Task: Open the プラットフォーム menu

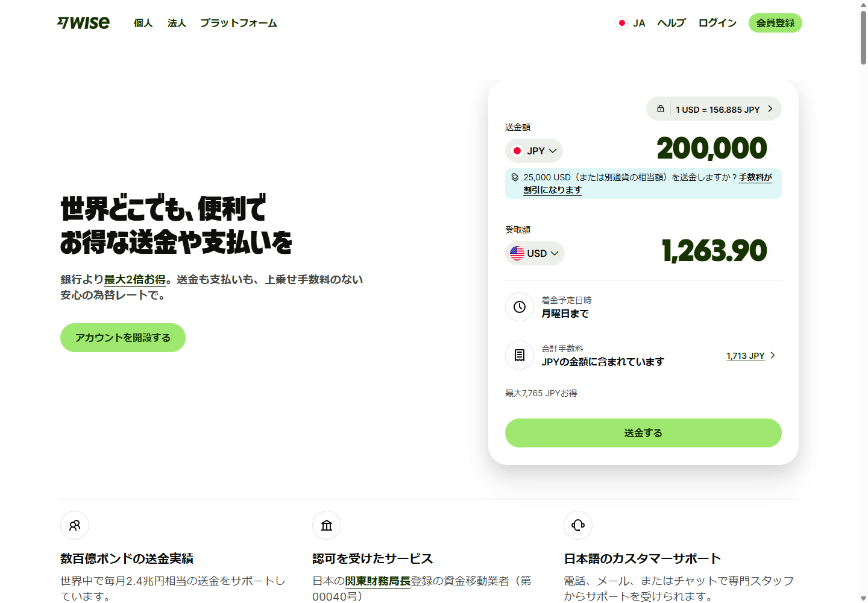Action: pos(239,23)
